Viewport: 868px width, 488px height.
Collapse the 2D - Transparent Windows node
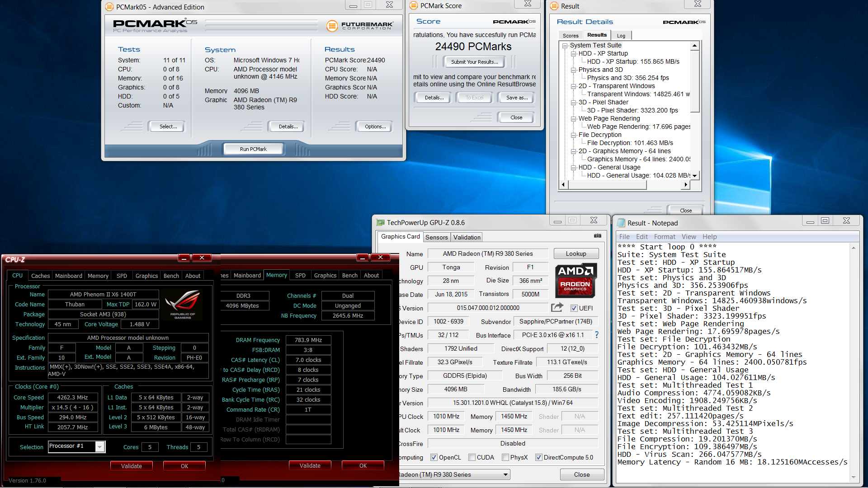pos(574,86)
